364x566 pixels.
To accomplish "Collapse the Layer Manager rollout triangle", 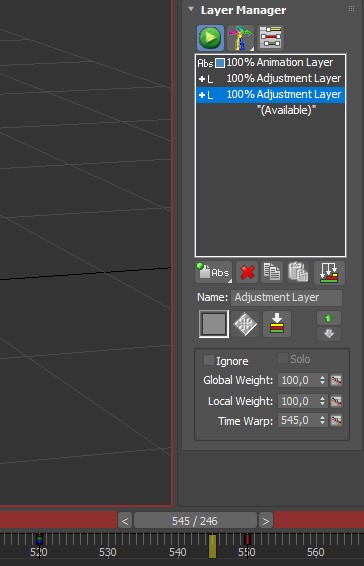I will pos(191,9).
